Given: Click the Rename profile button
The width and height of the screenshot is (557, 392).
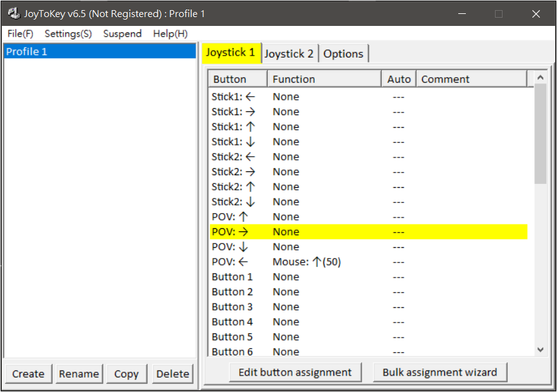Looking at the screenshot, I should (x=78, y=374).
